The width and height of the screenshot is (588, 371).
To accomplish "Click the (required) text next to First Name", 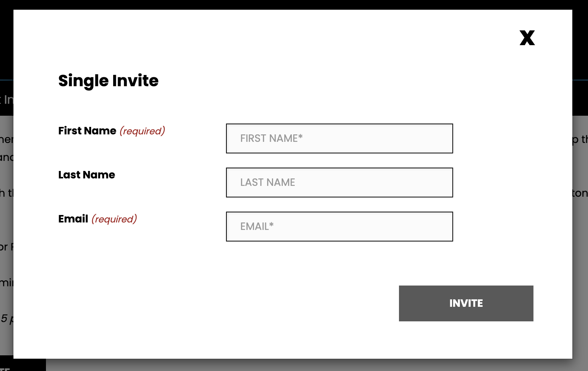I will point(142,131).
